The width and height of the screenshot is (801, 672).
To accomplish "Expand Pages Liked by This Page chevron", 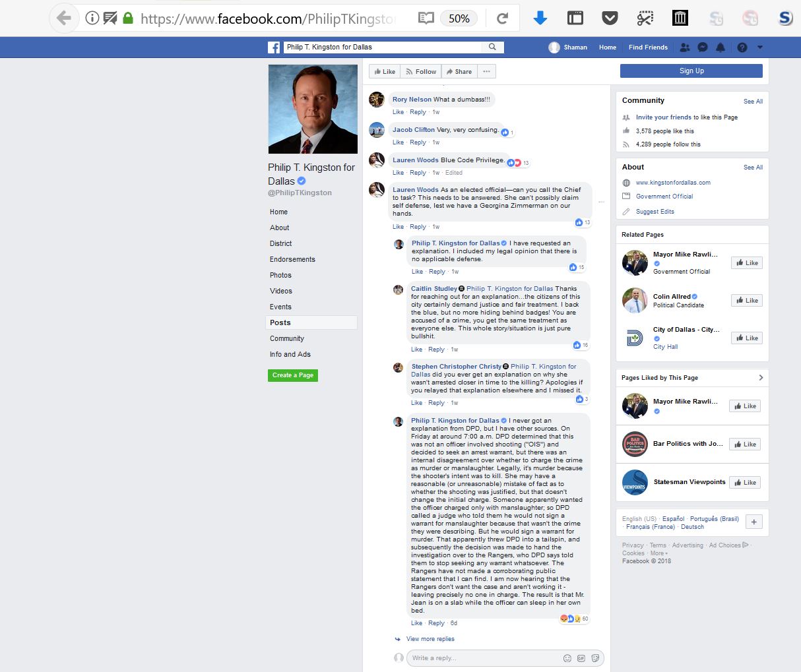I will coord(761,378).
